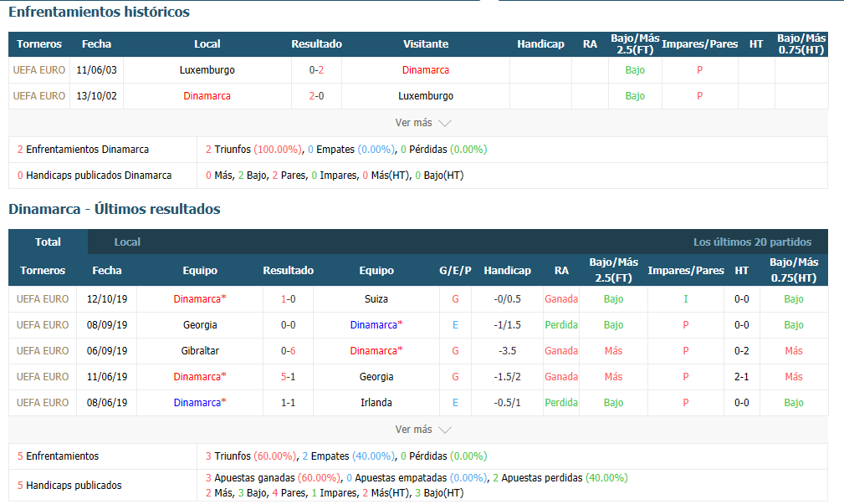Open Dinamarca* home link in 12/10/19 row
The image size is (844, 504).
[x=200, y=299]
